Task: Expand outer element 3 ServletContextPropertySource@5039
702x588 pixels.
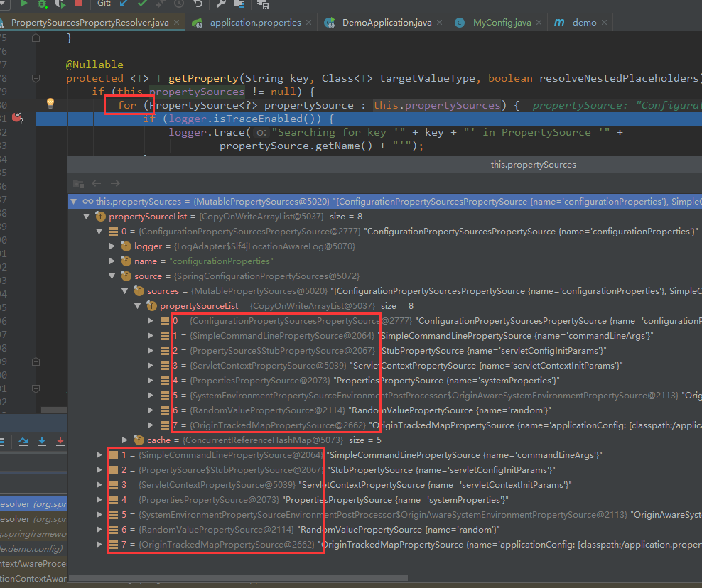Action: click(x=99, y=484)
